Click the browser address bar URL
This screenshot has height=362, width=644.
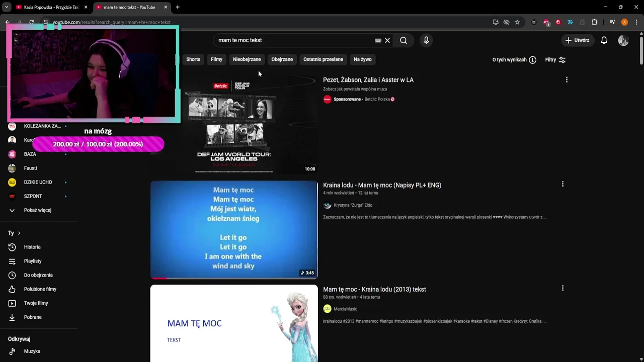coord(112,22)
